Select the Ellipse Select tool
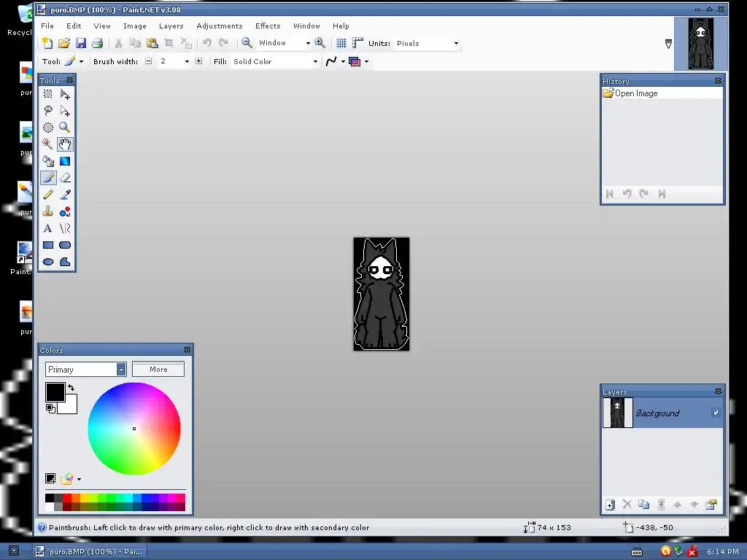The height and width of the screenshot is (560, 747). 48,127
